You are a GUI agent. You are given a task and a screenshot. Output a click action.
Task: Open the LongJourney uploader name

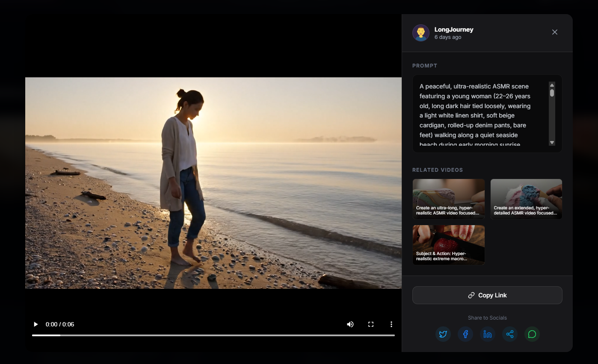point(454,29)
